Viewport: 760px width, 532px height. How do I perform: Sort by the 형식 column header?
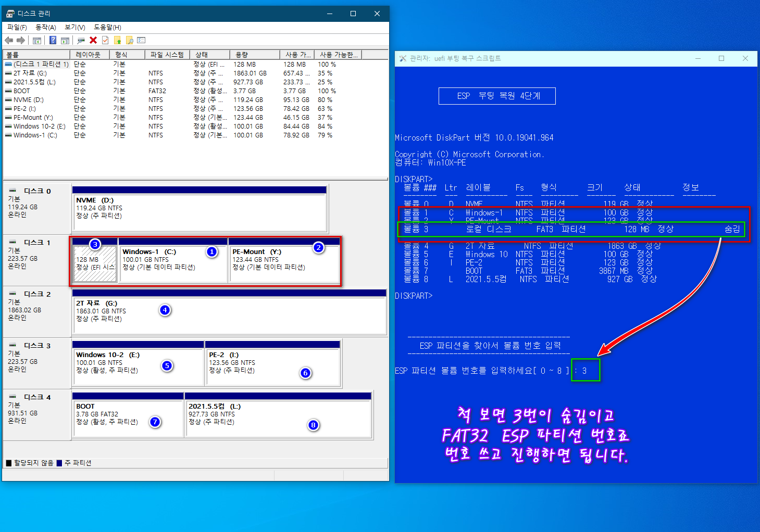pos(127,55)
